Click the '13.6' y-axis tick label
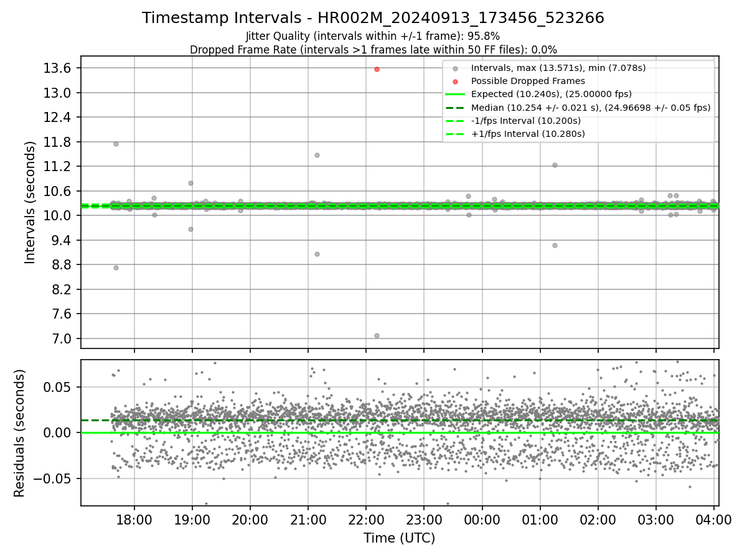 (x=58, y=68)
